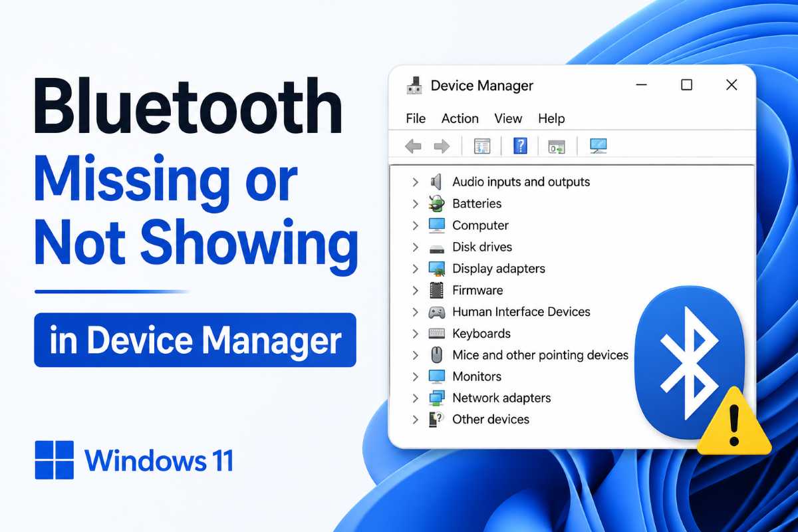Click the Back arrow toolbar icon
The width and height of the screenshot is (798, 532).
coord(413,146)
